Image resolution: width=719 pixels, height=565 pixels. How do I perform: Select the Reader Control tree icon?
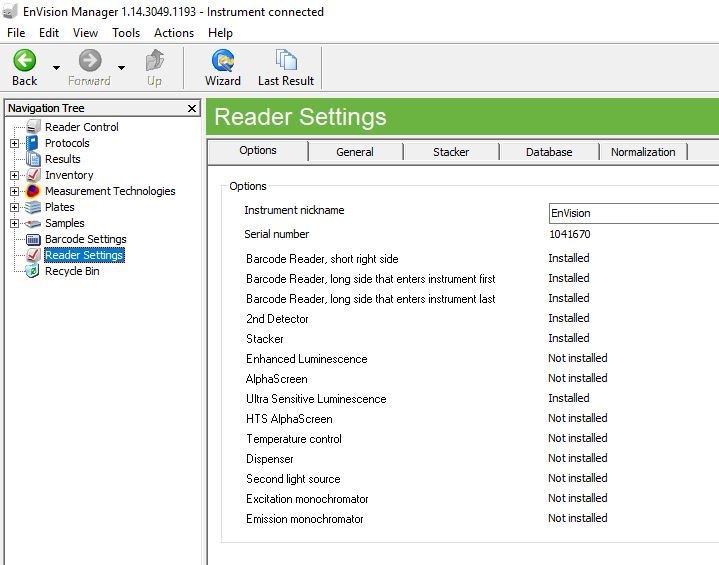(33, 127)
